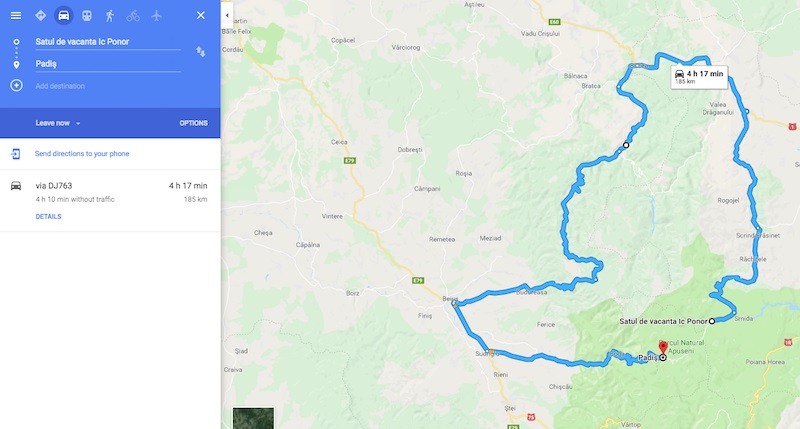Click the 4 h 17 min route label

coord(699,77)
